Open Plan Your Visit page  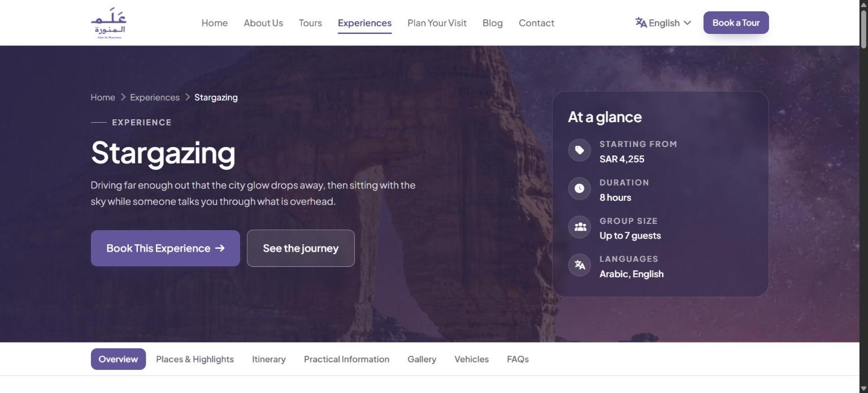click(x=437, y=23)
